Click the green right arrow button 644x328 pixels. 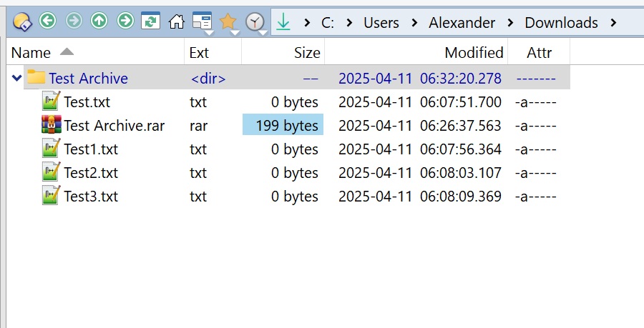(x=125, y=21)
